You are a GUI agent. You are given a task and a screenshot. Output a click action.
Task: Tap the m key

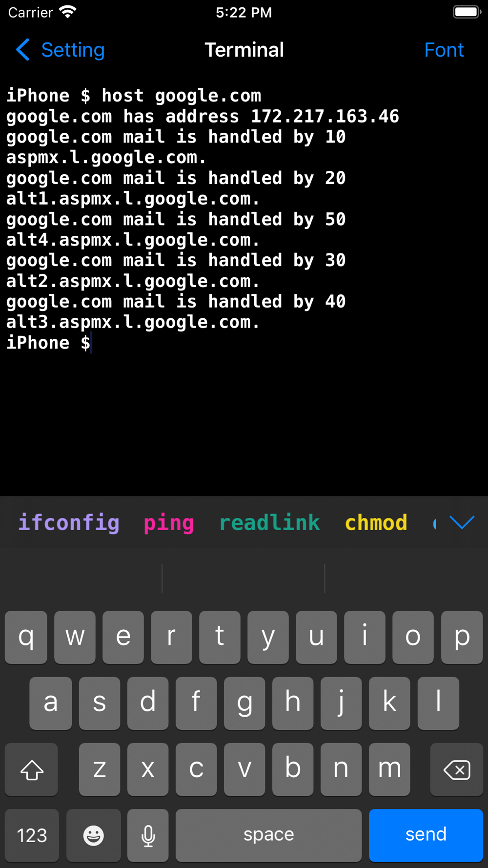(389, 770)
